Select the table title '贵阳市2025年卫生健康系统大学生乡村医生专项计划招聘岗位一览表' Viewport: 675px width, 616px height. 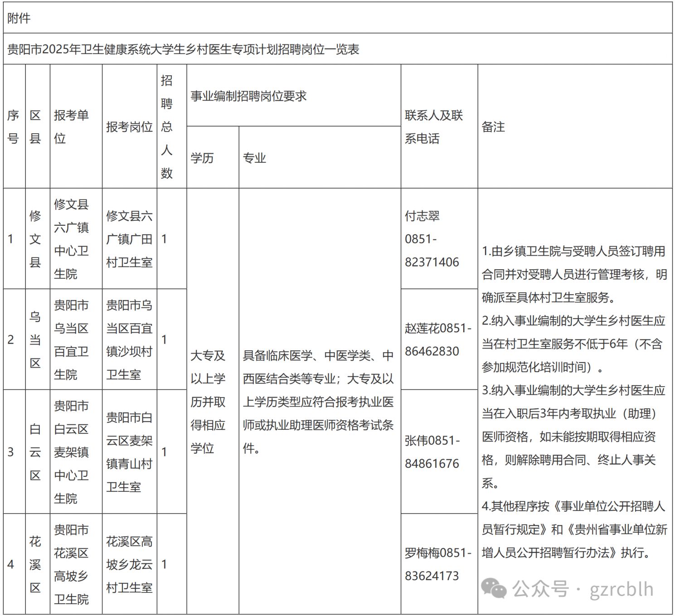click(x=184, y=49)
